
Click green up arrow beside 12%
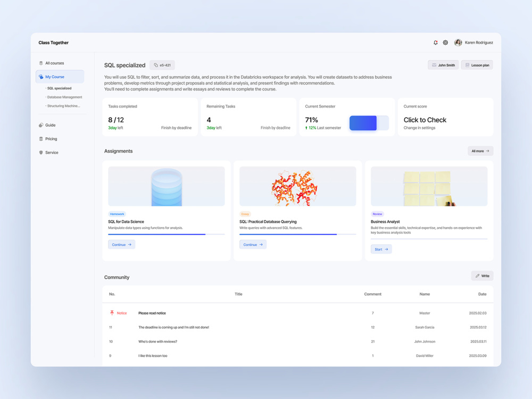pos(306,128)
